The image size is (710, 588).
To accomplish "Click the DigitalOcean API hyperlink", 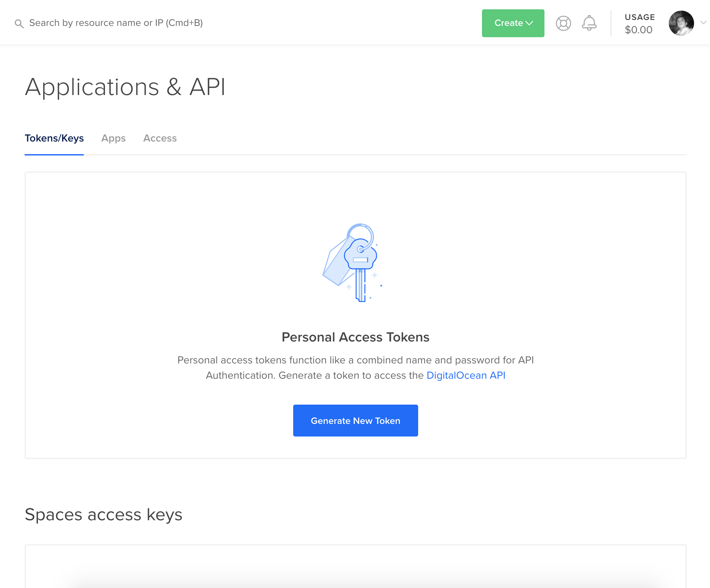I will tap(465, 375).
